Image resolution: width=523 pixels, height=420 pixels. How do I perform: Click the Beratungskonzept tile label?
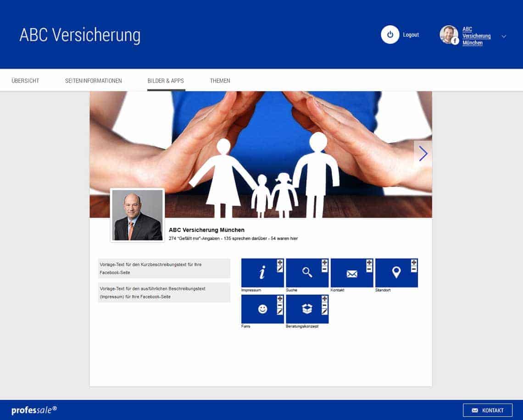302,326
